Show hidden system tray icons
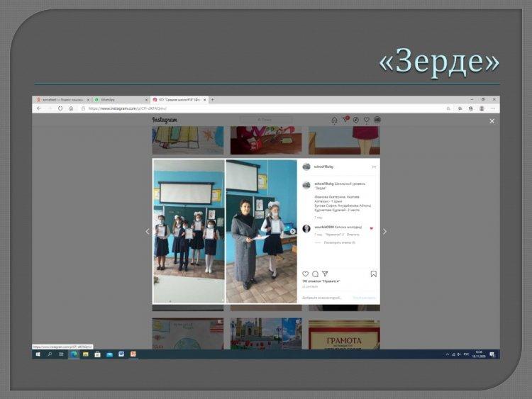The width and height of the screenshot is (532, 399). pyautogui.click(x=447, y=354)
